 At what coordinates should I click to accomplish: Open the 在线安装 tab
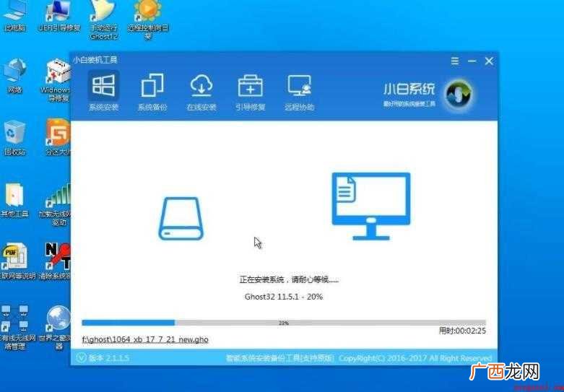coord(201,92)
